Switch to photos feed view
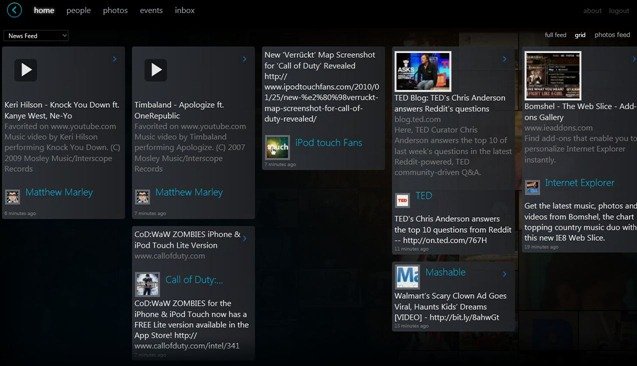This screenshot has width=637, height=366. pos(612,35)
